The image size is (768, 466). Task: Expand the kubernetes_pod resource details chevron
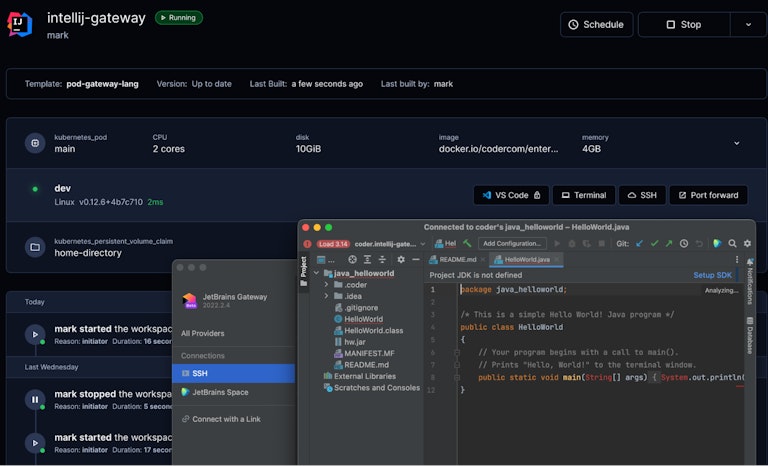click(x=737, y=143)
